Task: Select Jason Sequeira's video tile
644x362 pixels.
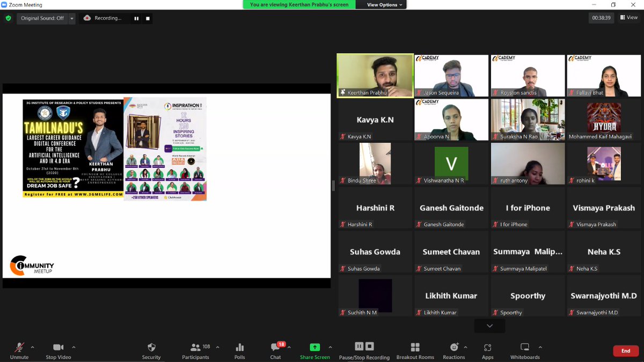Action: pos(451,76)
